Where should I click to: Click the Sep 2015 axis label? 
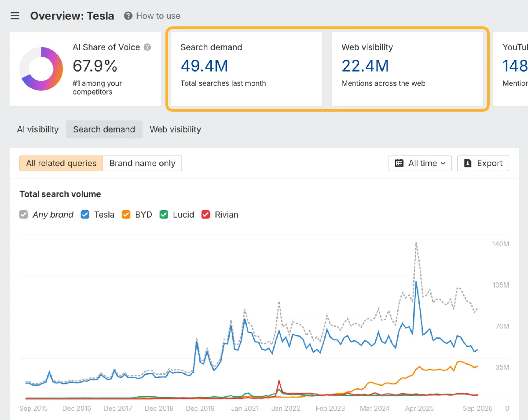(34, 408)
